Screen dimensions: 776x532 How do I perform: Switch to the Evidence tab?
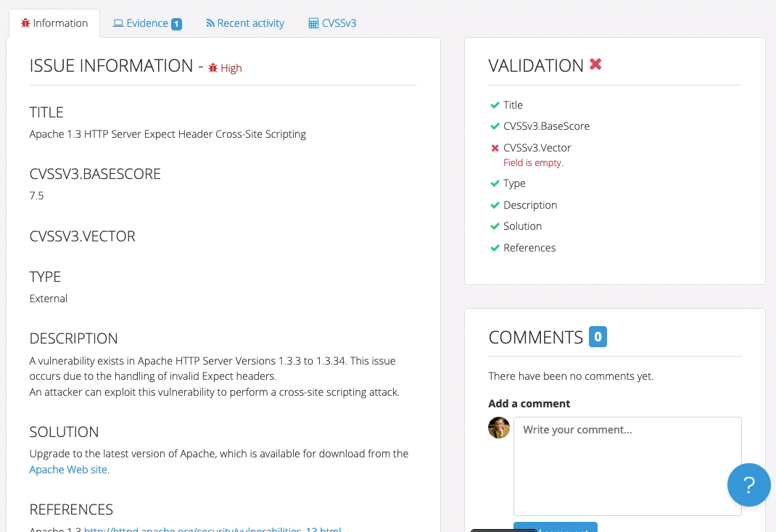click(x=147, y=22)
